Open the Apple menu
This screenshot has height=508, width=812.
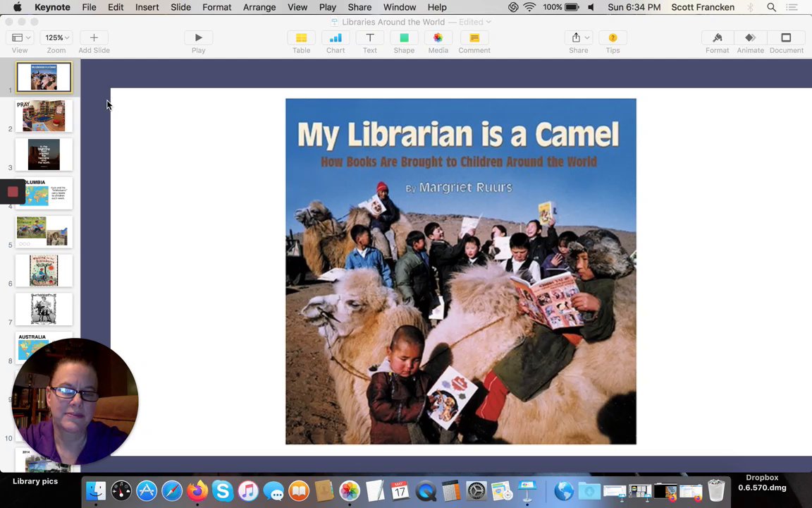(x=17, y=7)
